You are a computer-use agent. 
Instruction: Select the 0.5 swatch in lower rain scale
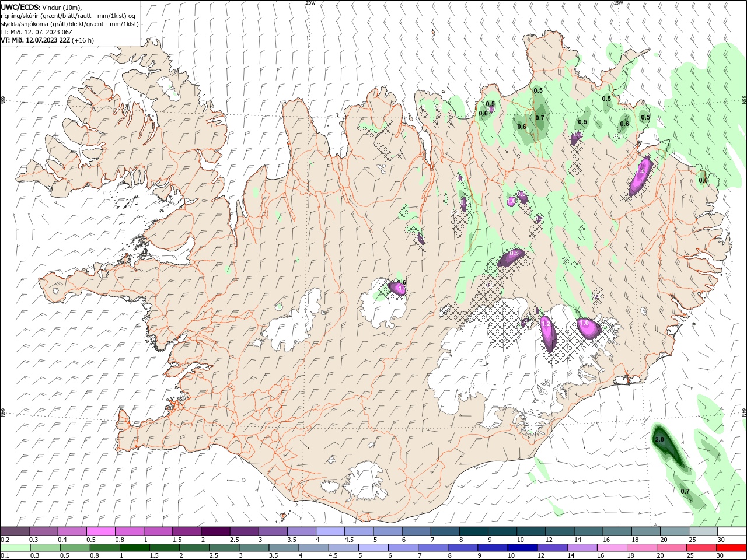pos(75,548)
